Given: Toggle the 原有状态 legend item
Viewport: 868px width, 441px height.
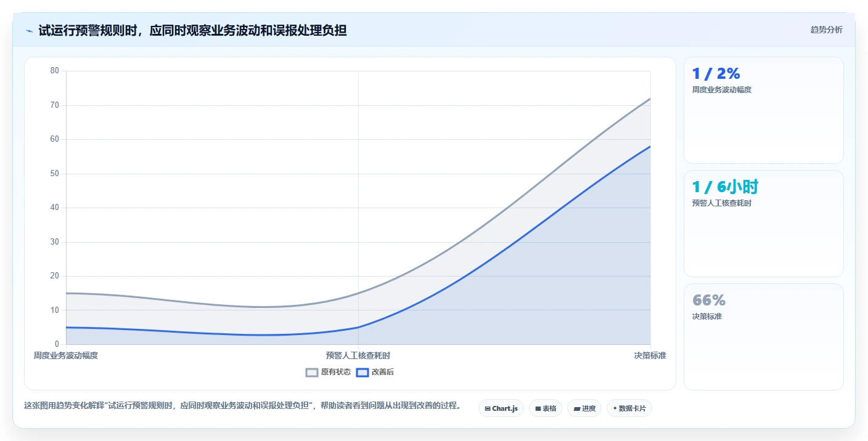Looking at the screenshot, I should [x=328, y=372].
